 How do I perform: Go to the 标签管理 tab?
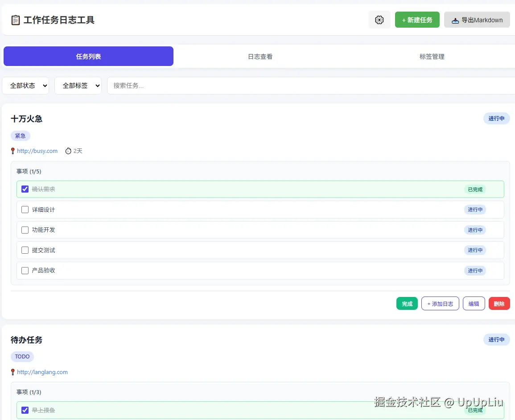click(432, 56)
